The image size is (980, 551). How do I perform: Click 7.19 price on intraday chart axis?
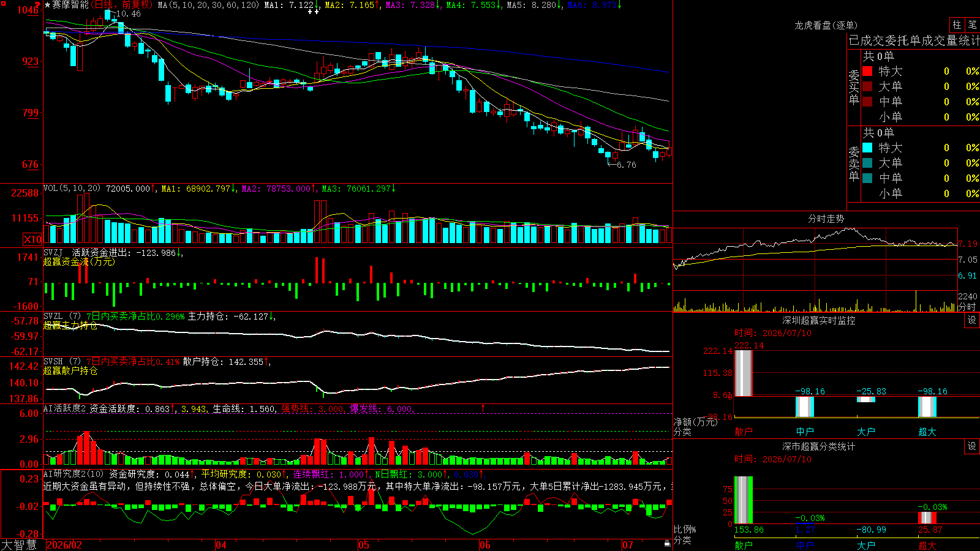tap(968, 244)
